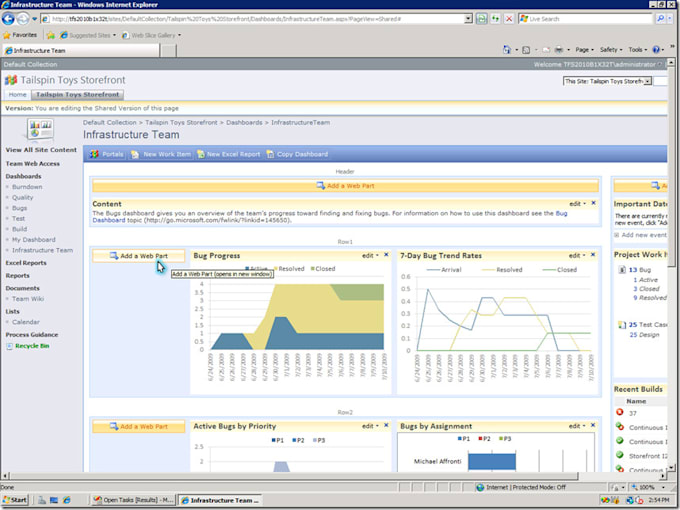Open the Open Tasks [Results] taskbar item
The width and height of the screenshot is (680, 510).
[133, 500]
